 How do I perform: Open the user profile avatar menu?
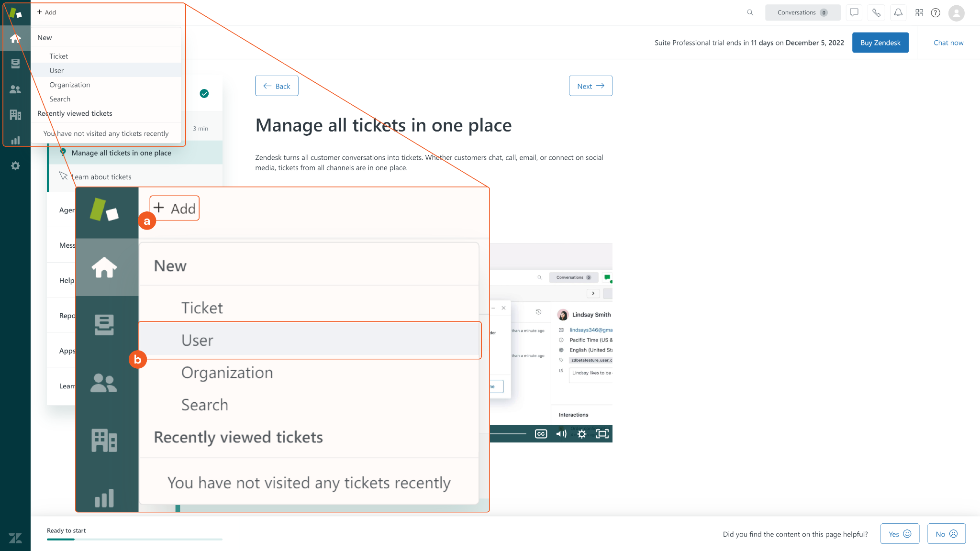956,13
